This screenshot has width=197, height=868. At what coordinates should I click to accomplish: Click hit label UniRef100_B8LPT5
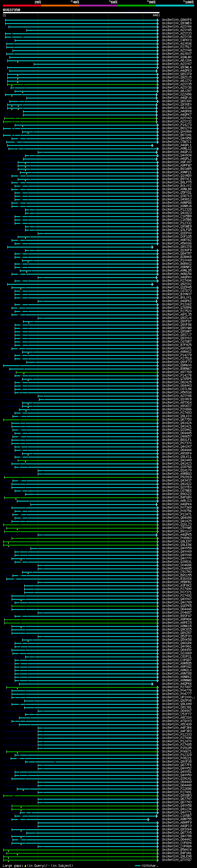(177, 183)
